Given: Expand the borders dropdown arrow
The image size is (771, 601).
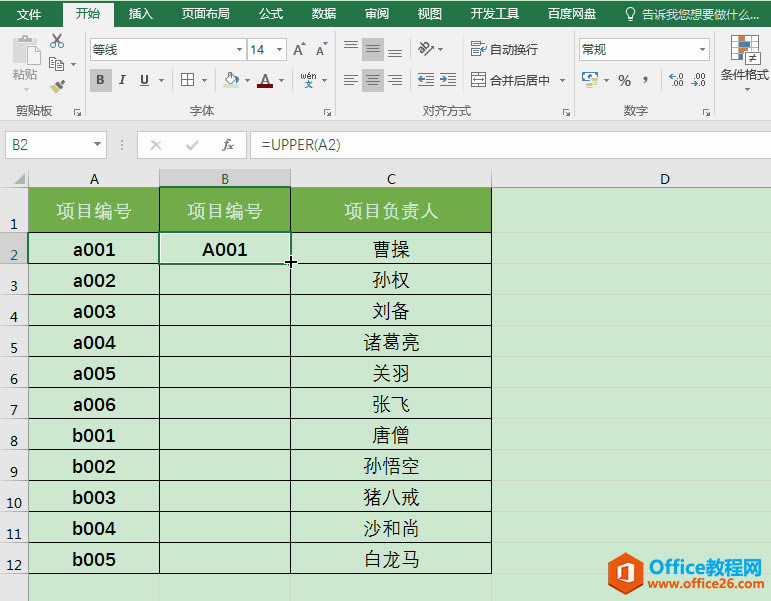Looking at the screenshot, I should click(x=204, y=80).
